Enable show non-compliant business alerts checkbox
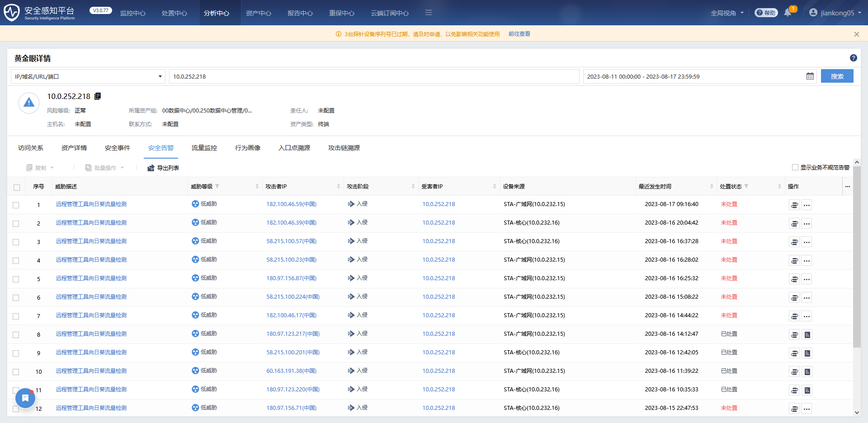The width and height of the screenshot is (868, 423). point(795,167)
